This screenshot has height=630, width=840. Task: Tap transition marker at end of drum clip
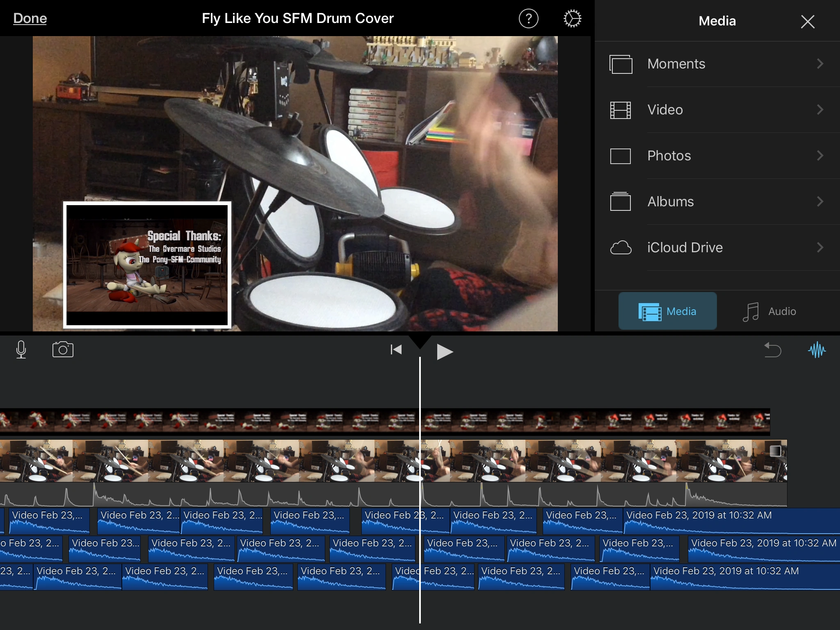775,451
